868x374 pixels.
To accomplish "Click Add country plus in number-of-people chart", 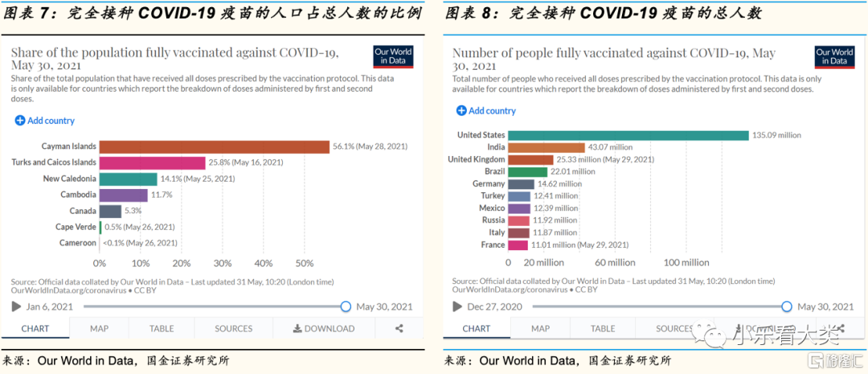I will (x=461, y=111).
